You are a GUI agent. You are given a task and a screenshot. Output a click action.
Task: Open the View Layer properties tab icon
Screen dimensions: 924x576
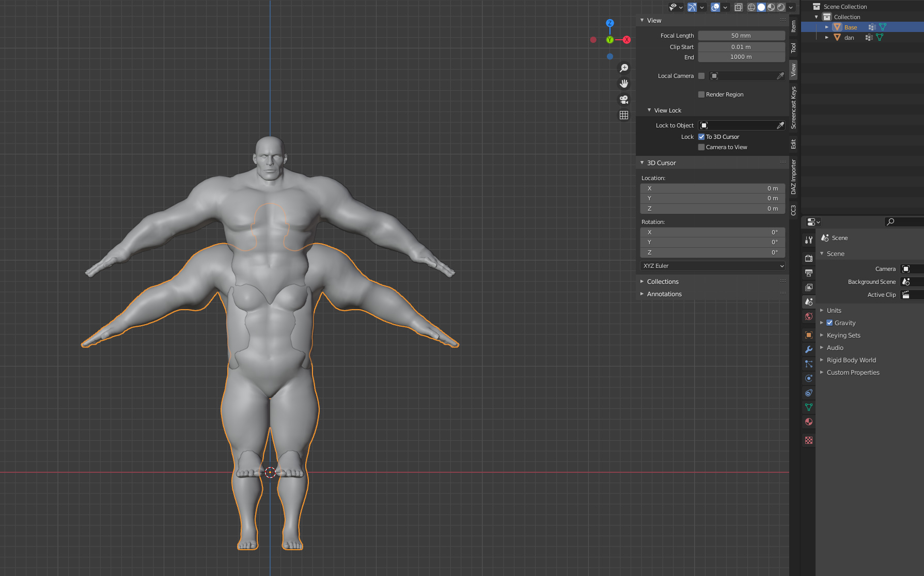click(809, 287)
